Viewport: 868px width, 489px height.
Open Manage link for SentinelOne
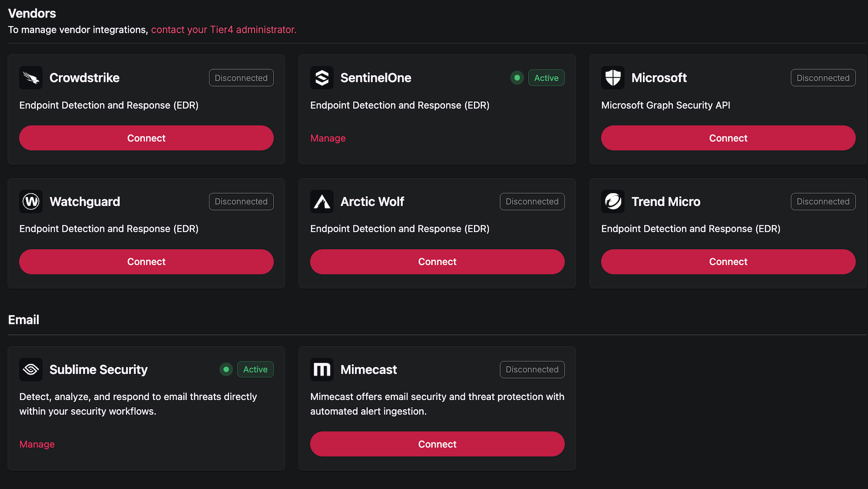click(x=328, y=138)
